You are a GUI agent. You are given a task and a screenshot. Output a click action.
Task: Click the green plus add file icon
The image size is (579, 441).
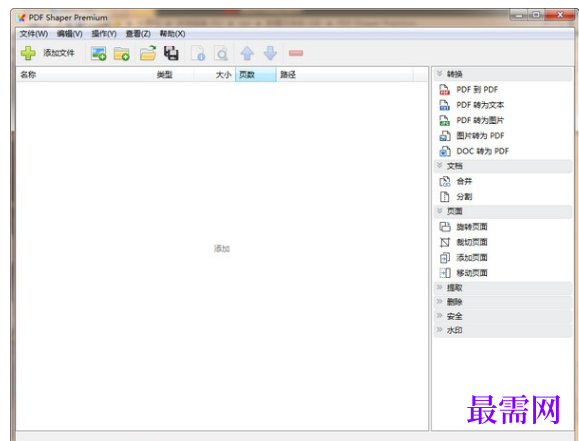(28, 53)
